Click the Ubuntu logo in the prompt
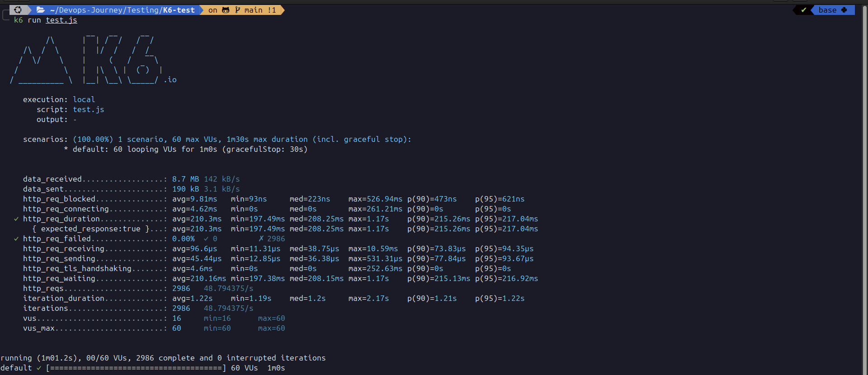868x375 pixels. [18, 10]
